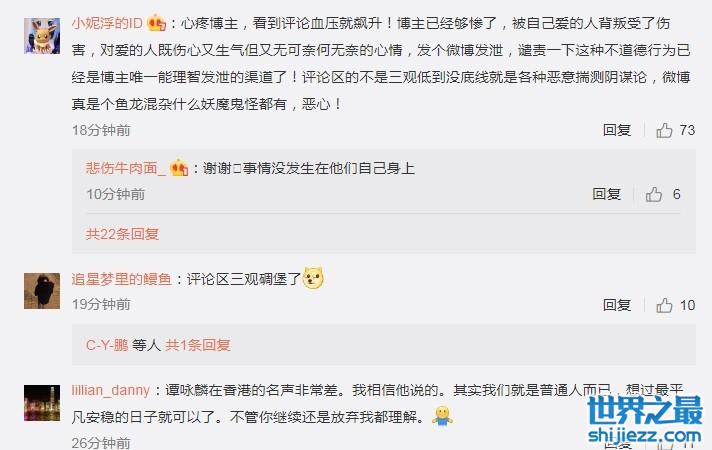Reply to 小妮浮的ID's comment
This screenshot has height=450, width=712.
click(617, 130)
